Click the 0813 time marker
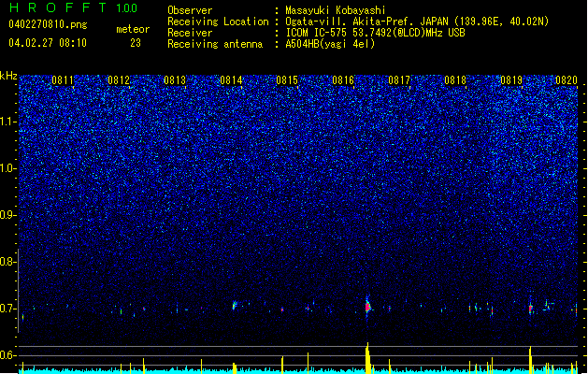Image resolution: width=588 pixels, height=374 pixels. tap(175, 80)
